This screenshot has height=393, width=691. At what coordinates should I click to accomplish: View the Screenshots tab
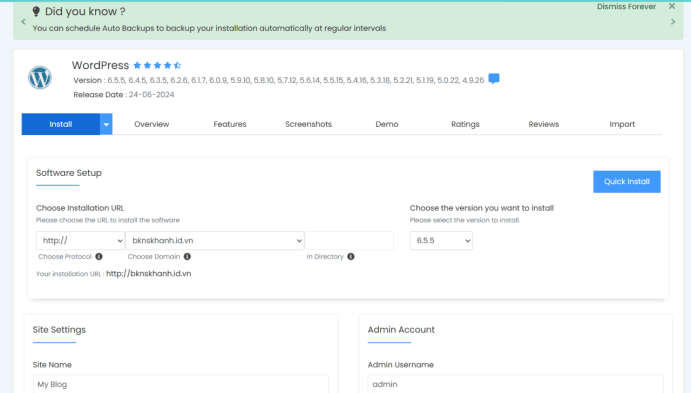308,124
